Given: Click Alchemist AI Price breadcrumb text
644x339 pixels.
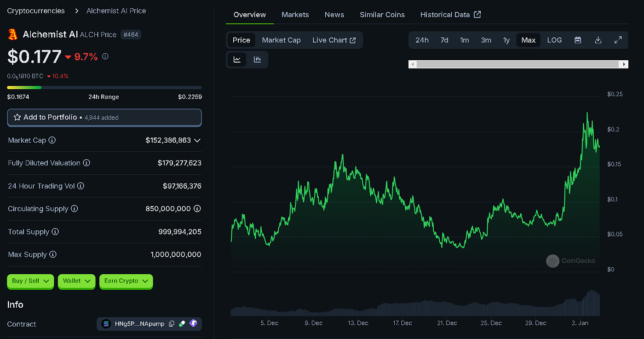Looking at the screenshot, I should coord(116,11).
